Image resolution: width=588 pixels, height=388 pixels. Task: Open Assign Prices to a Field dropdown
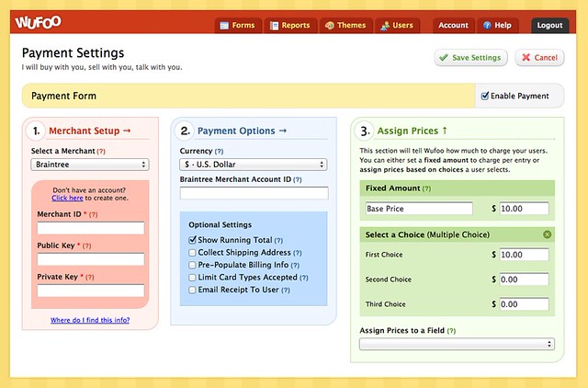[x=457, y=344]
